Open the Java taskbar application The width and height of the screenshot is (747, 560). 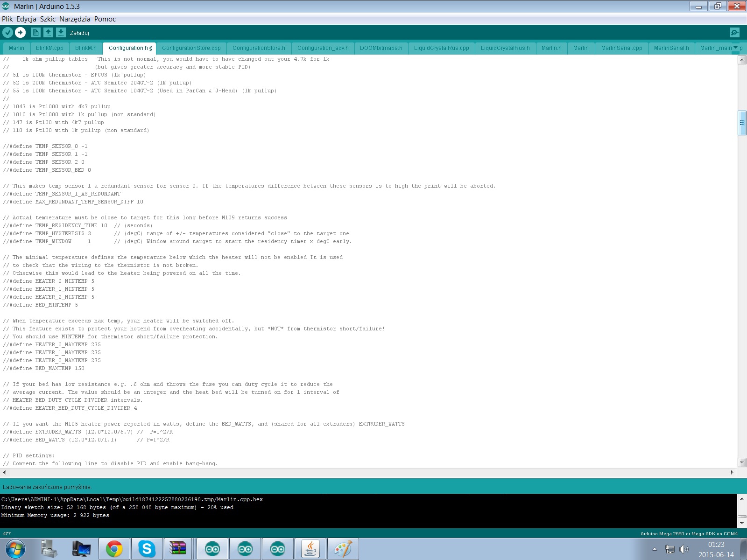pyautogui.click(x=310, y=549)
